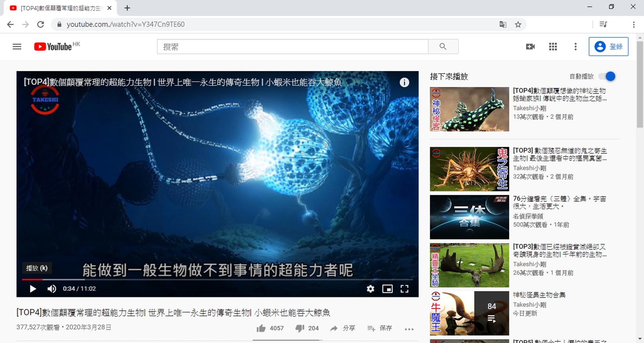
Task: Share the video via 分享
Action: pyautogui.click(x=342, y=328)
